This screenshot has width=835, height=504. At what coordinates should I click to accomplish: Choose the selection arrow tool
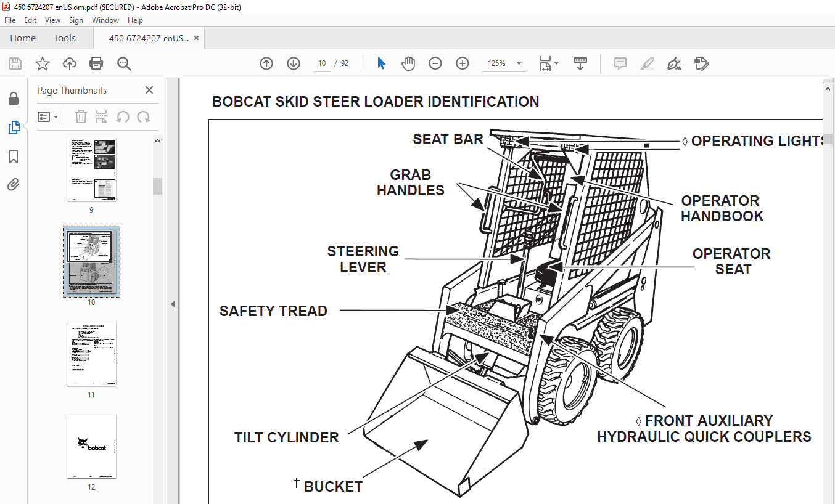381,63
